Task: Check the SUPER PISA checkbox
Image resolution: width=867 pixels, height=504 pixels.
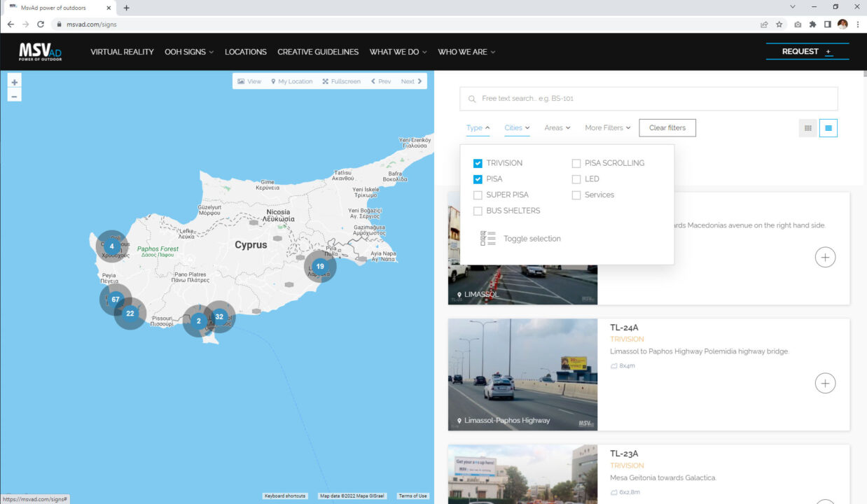Action: [478, 195]
